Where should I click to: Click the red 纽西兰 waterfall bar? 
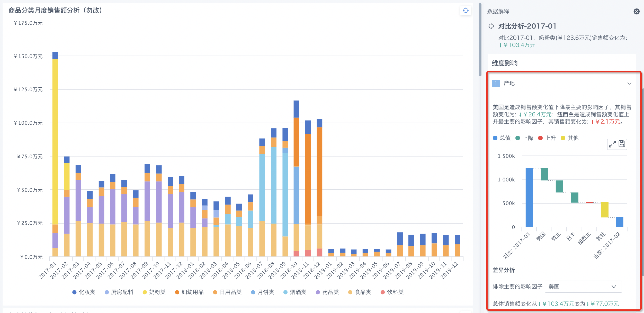point(589,203)
